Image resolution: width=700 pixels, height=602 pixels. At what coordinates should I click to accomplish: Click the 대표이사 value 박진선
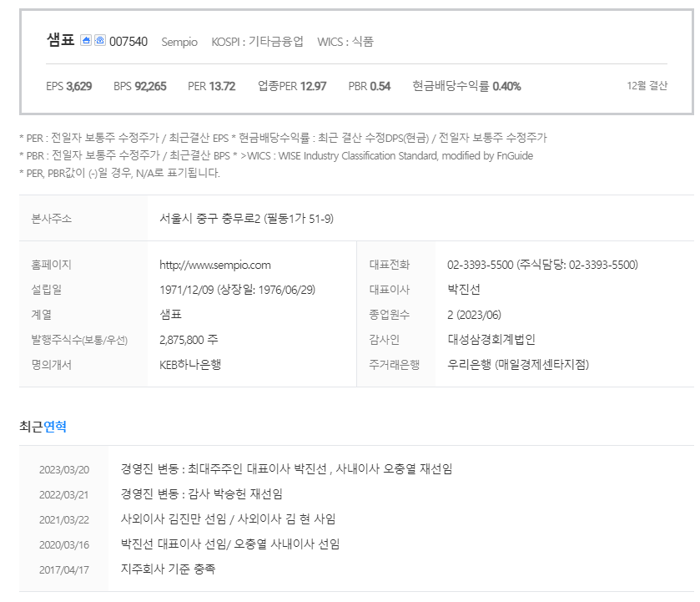(464, 290)
